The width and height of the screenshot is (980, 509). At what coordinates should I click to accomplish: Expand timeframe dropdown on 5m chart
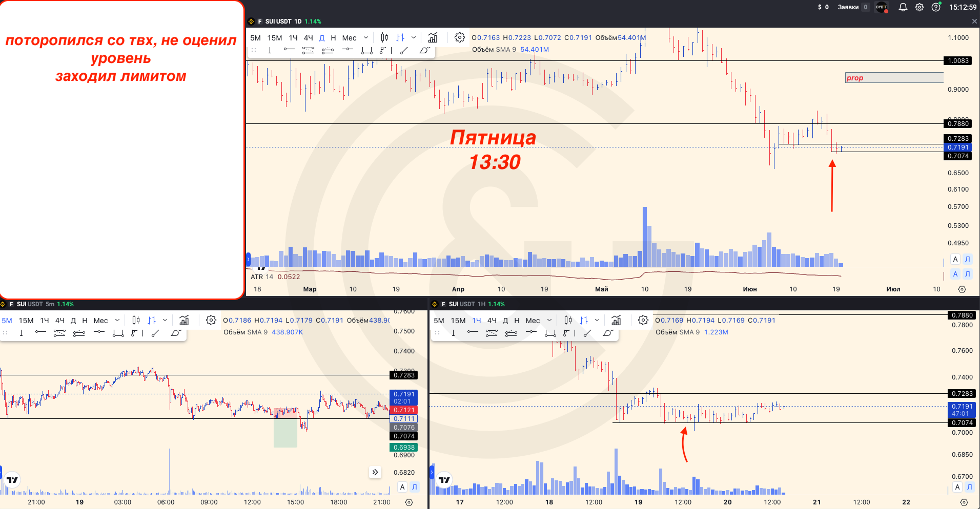[x=117, y=321]
